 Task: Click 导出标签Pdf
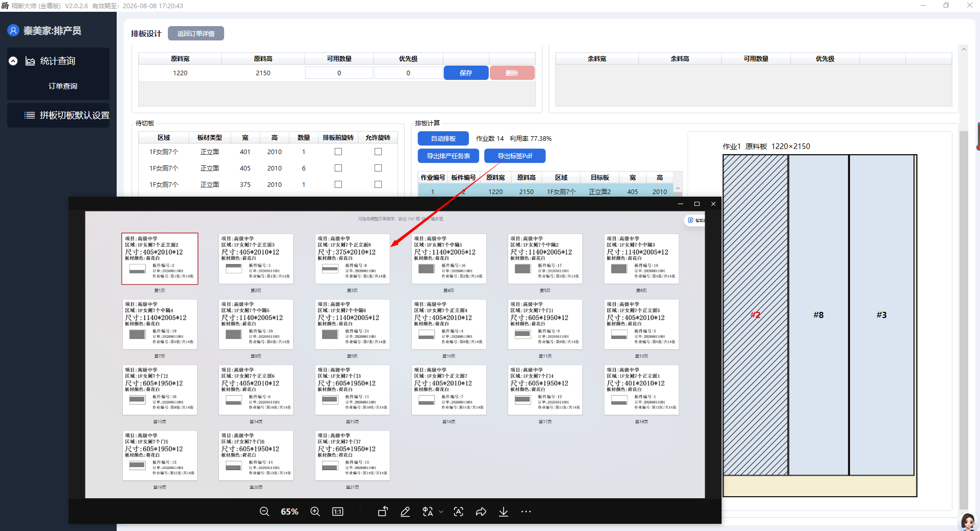point(515,156)
